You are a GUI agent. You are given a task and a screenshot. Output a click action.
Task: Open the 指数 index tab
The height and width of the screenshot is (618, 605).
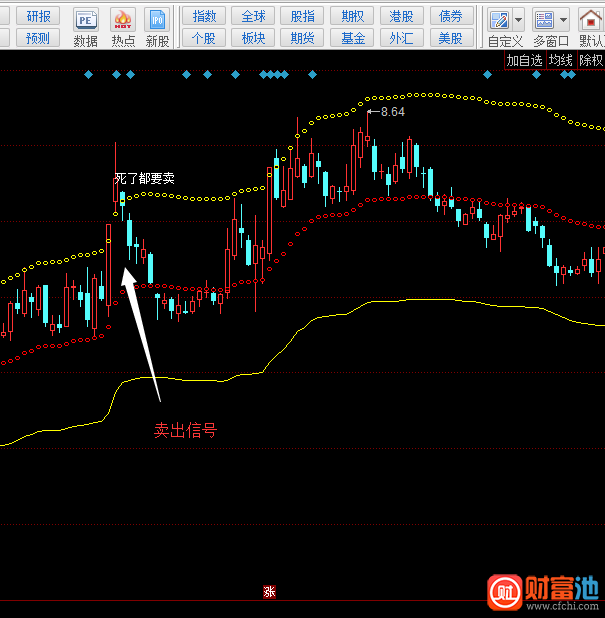coord(204,17)
